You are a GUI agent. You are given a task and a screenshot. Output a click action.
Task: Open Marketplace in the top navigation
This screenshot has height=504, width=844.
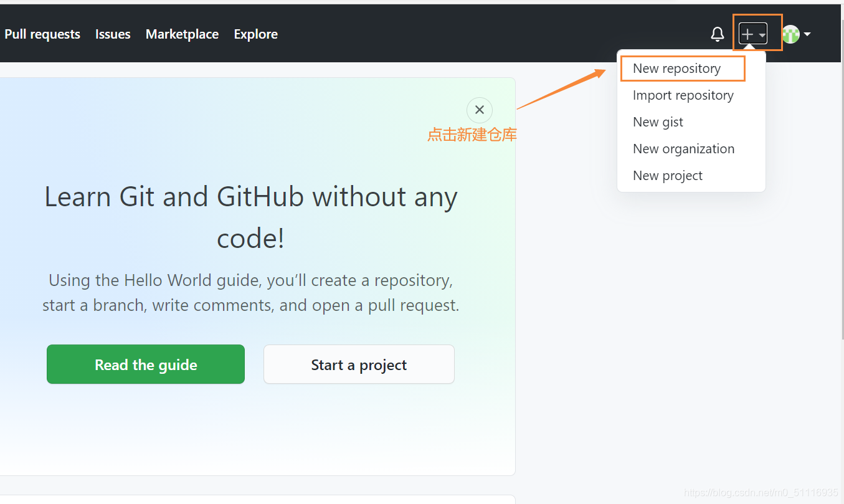point(182,34)
